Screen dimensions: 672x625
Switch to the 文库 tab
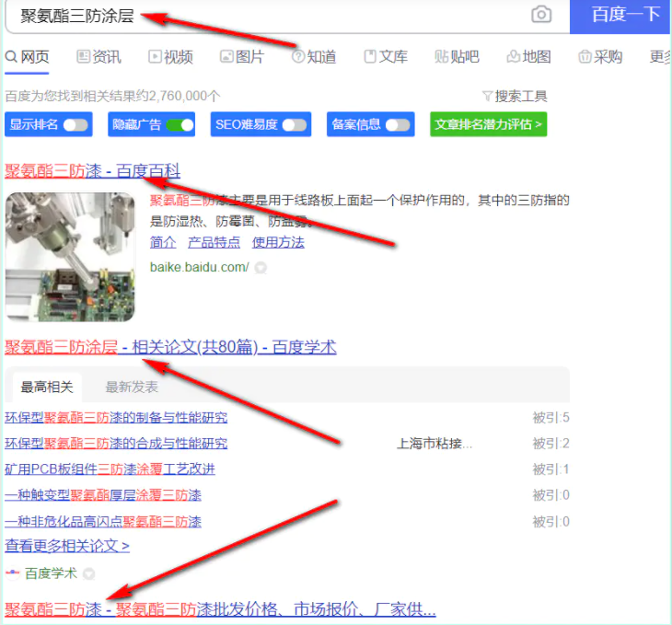pyautogui.click(x=386, y=56)
